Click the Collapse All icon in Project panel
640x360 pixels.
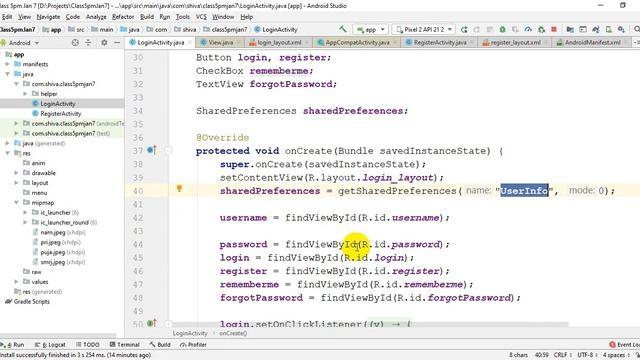coord(88,42)
